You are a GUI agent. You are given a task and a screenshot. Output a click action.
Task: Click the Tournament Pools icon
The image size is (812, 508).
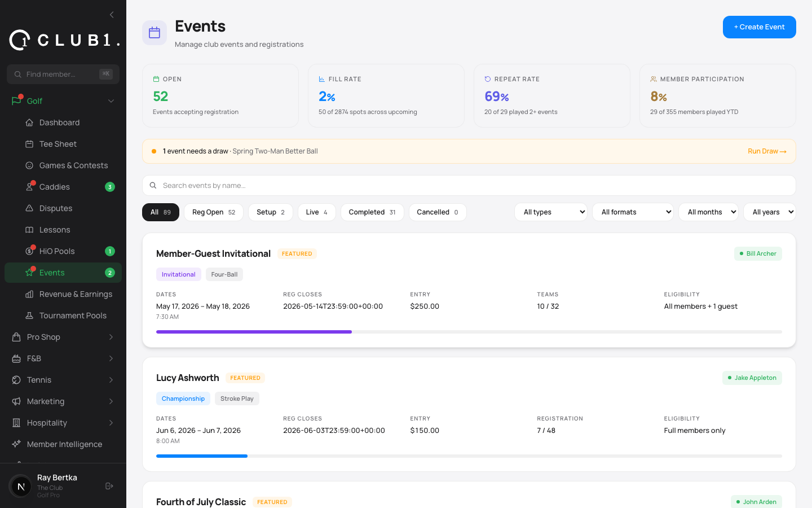[29, 316]
